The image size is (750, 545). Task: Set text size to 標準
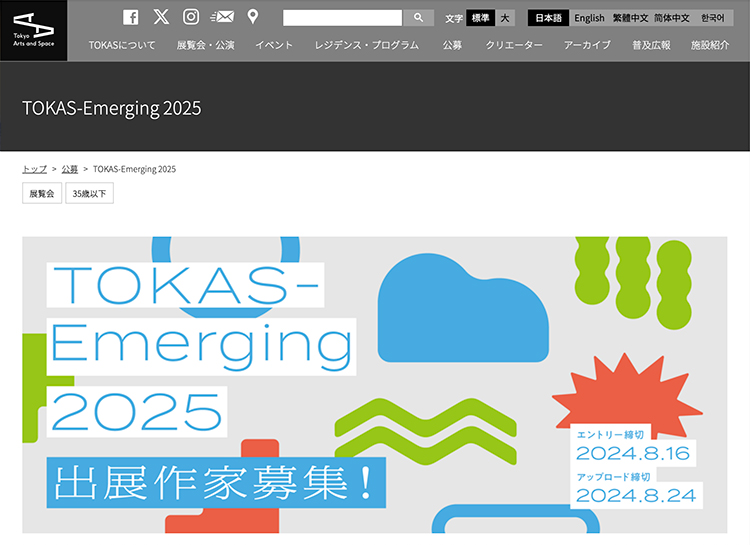point(480,18)
